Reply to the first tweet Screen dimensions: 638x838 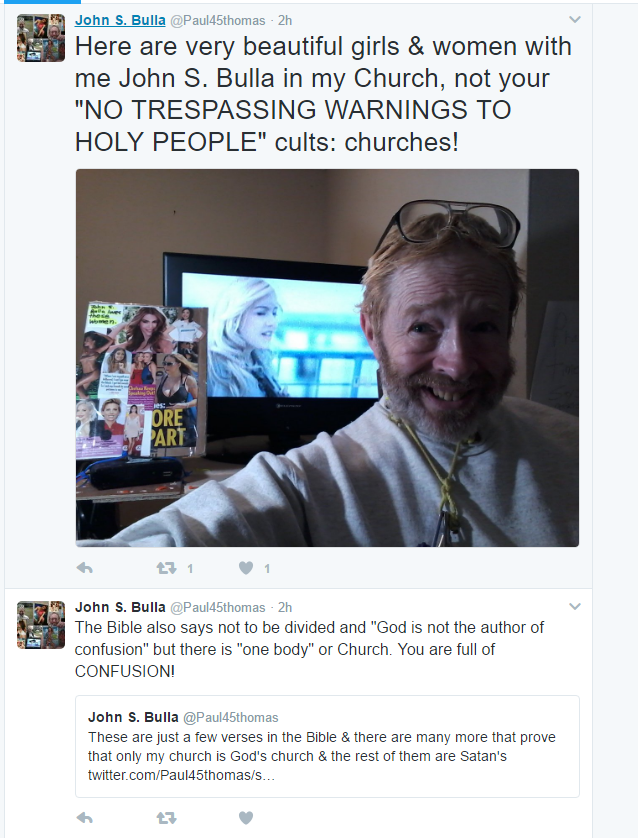tap(84, 568)
